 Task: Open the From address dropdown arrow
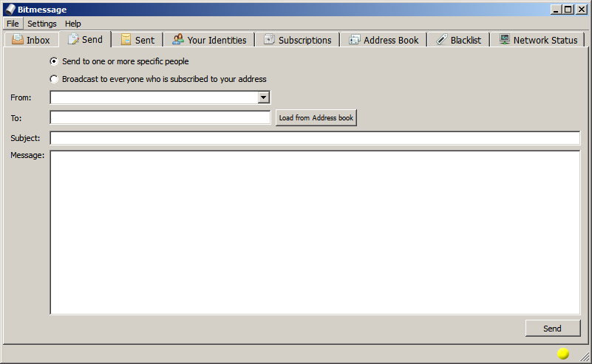tap(264, 97)
